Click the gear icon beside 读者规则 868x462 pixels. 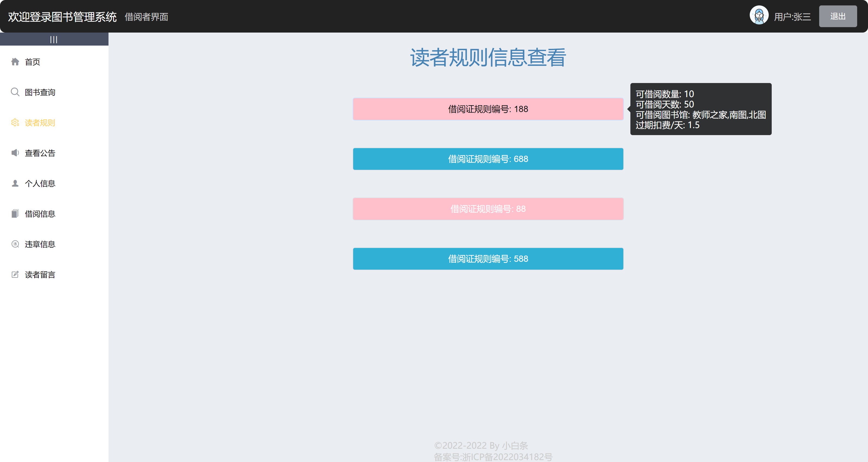[x=15, y=123]
